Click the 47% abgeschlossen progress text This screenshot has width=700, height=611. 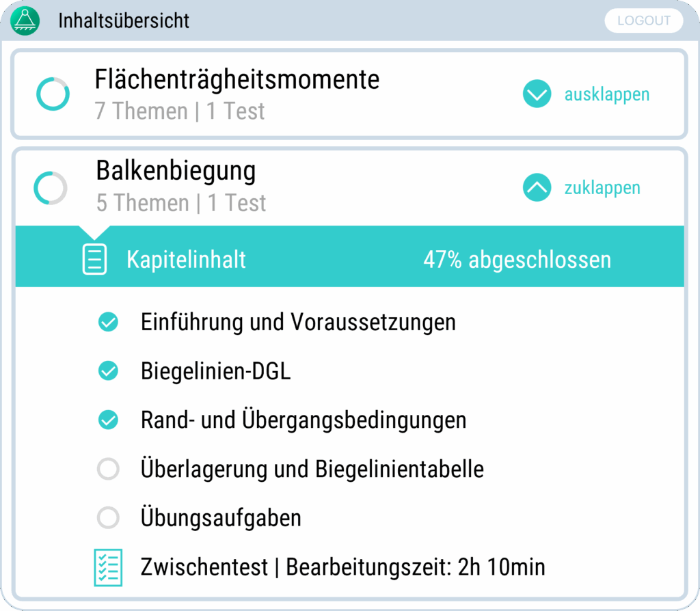click(x=517, y=260)
